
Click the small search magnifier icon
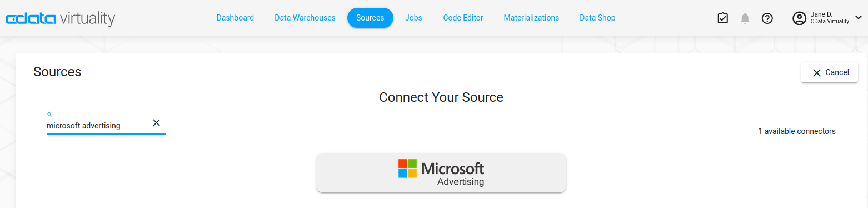pyautogui.click(x=49, y=114)
